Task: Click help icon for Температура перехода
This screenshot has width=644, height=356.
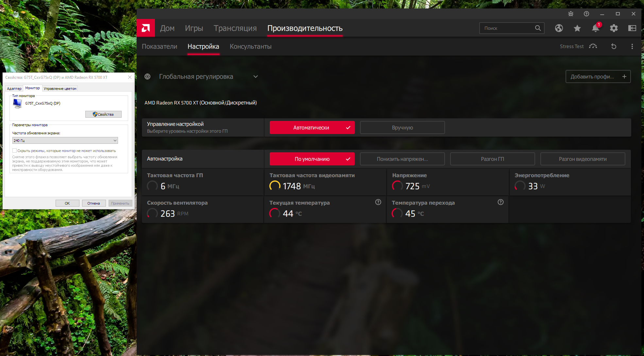Action: coord(500,202)
